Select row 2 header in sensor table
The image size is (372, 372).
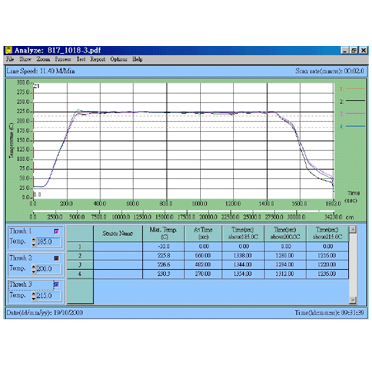(80, 256)
